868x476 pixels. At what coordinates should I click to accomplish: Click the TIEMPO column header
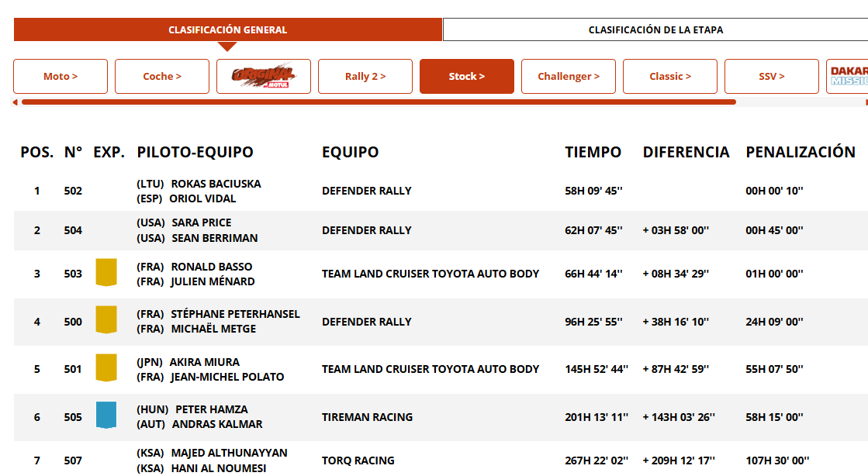(x=593, y=152)
